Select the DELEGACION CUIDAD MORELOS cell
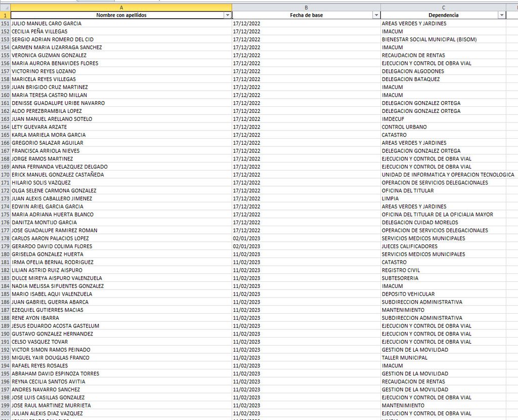 coord(443,222)
